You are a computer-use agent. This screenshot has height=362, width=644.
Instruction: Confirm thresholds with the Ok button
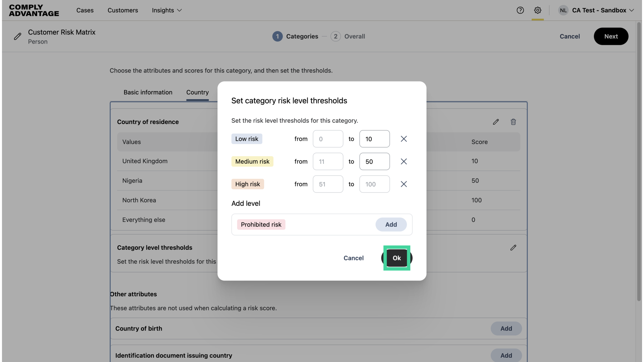[x=396, y=258]
